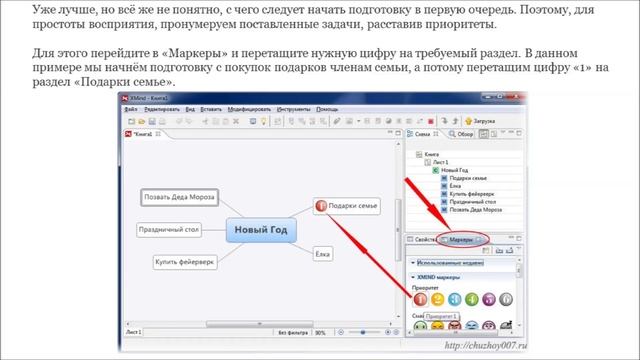640x360 pixels.
Task: Start presentation with the monitor icon
Action: pos(253,121)
